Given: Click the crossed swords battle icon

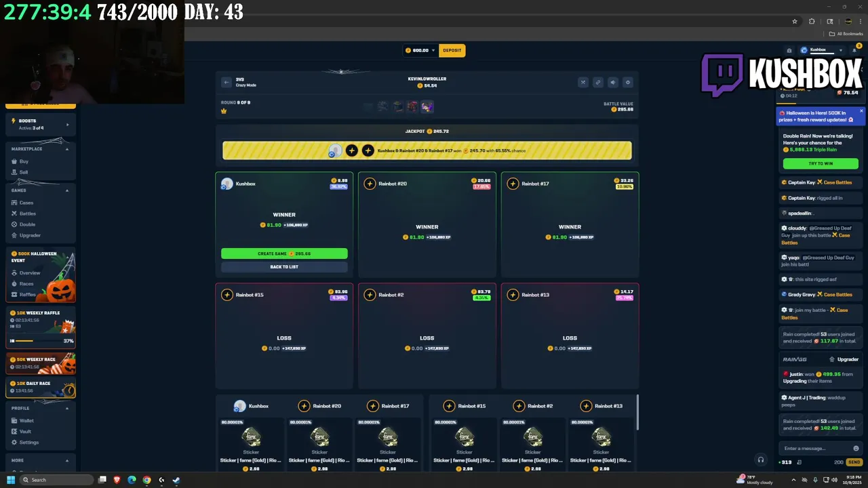Looking at the screenshot, I should (583, 82).
